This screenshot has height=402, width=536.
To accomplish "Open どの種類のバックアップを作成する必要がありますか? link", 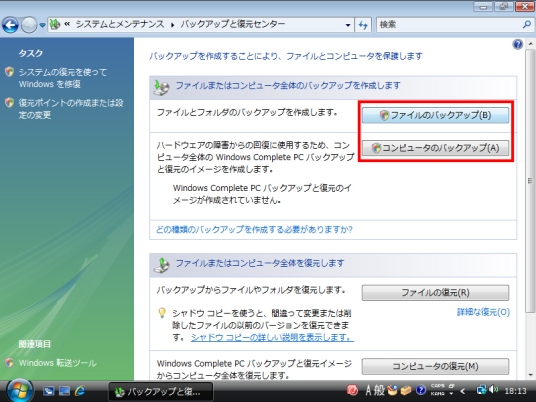I will pos(254,229).
